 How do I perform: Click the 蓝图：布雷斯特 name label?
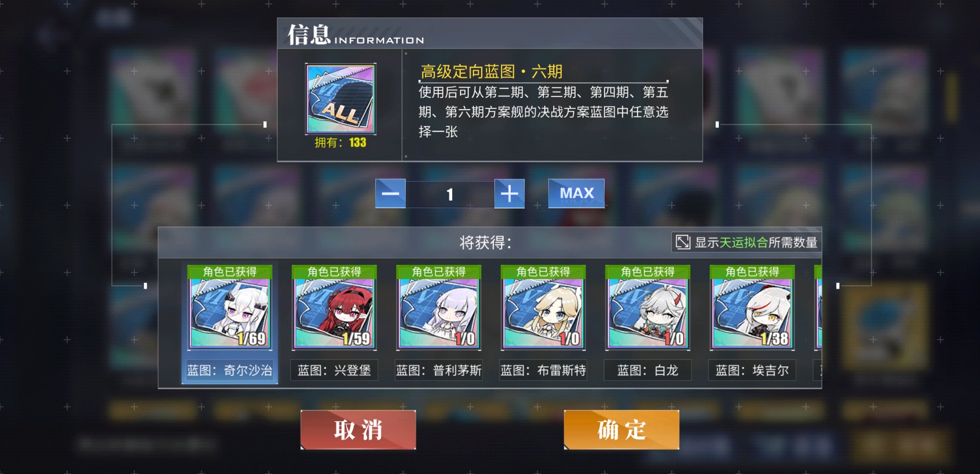543,370
